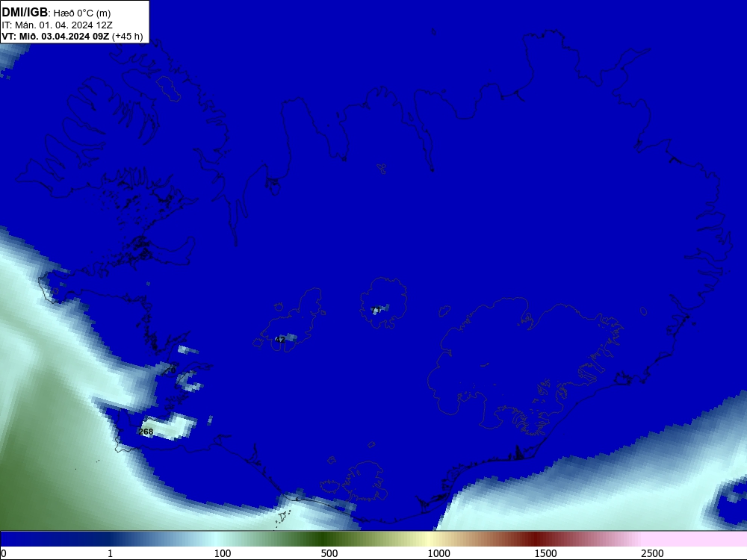The height and width of the screenshot is (560, 747).
Task: Pick the pale yellow colorbar segment near 1000
Action: [429, 539]
